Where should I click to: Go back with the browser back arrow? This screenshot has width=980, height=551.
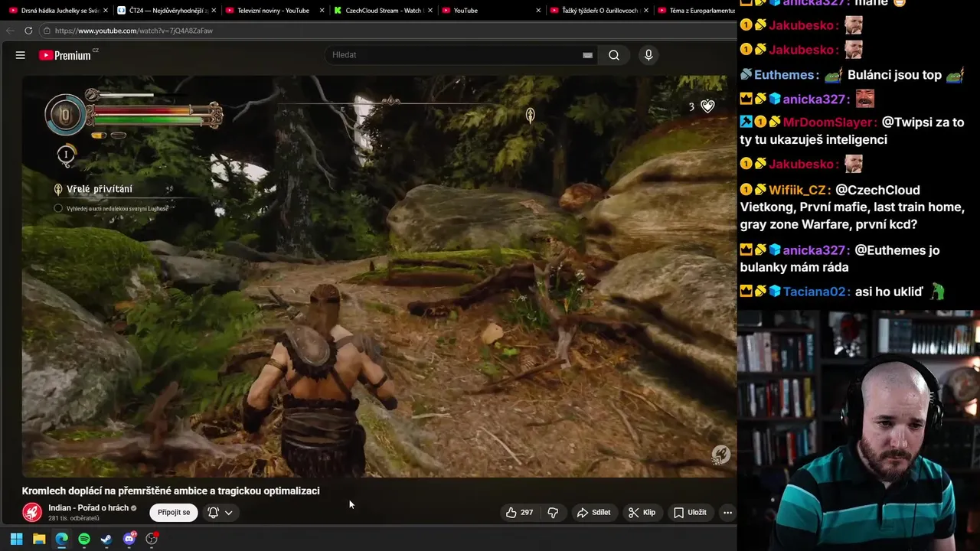coord(9,31)
